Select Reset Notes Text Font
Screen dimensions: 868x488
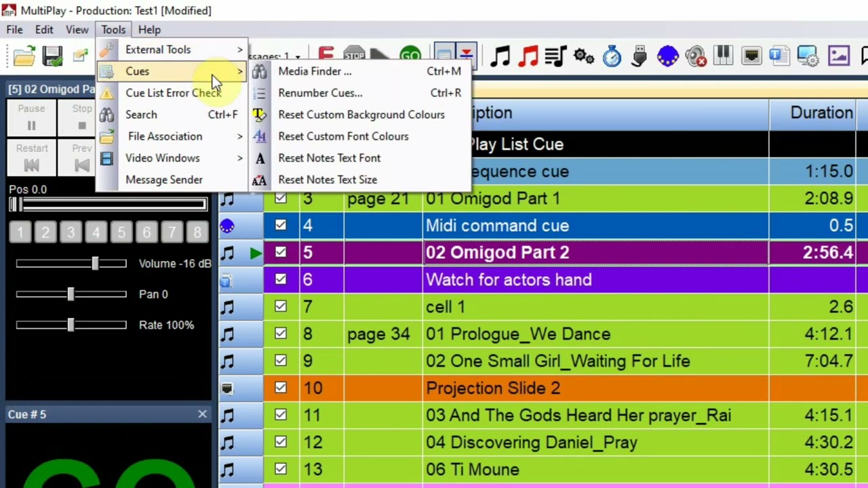[x=359, y=158]
